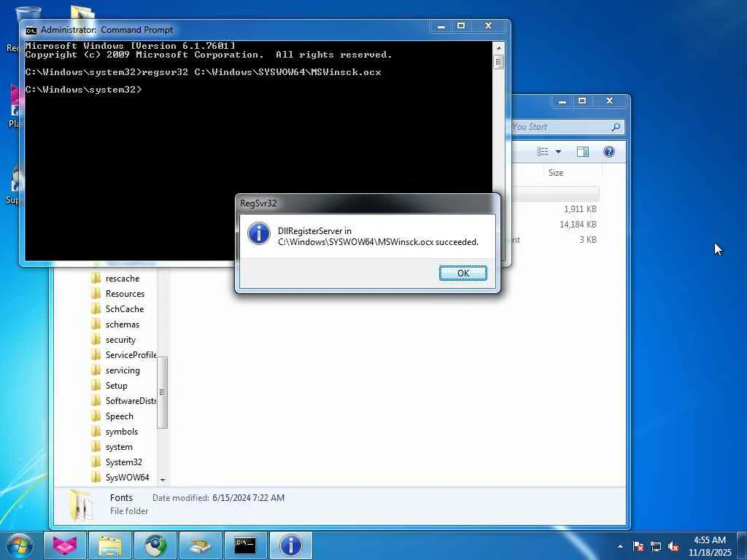The height and width of the screenshot is (560, 747).
Task: Select Setup folder in the tree
Action: click(x=116, y=386)
